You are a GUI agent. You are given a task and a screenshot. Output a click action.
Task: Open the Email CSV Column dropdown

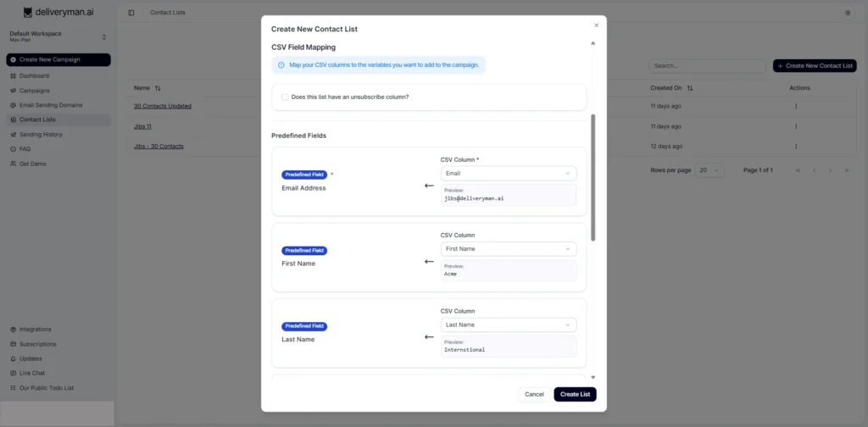[x=509, y=173]
